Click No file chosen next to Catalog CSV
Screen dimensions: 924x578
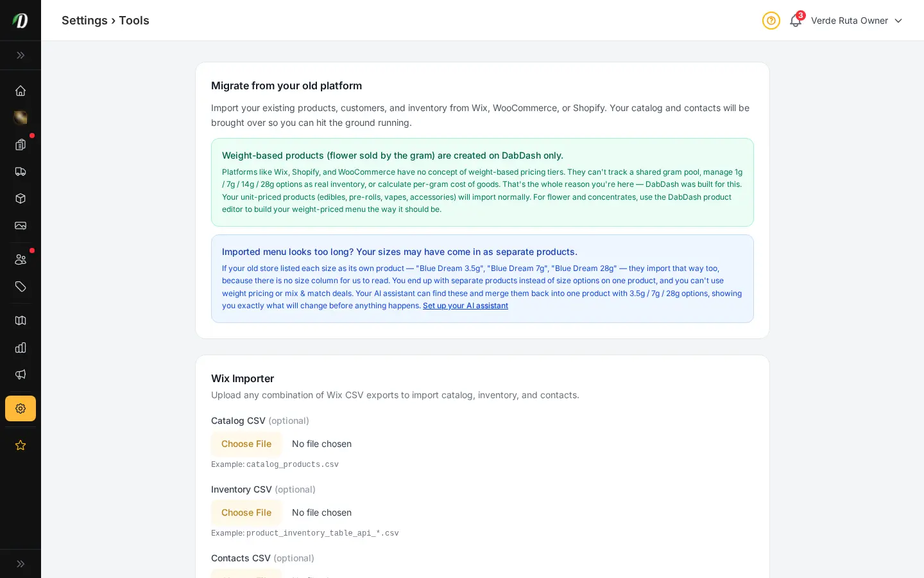321,444
